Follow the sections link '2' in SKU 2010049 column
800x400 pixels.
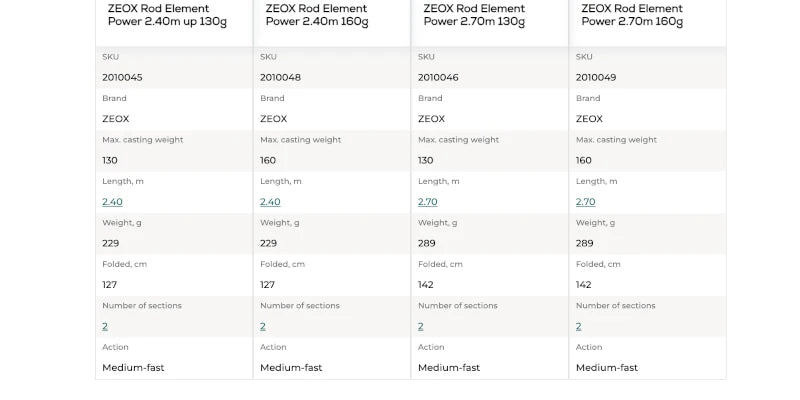pos(579,326)
